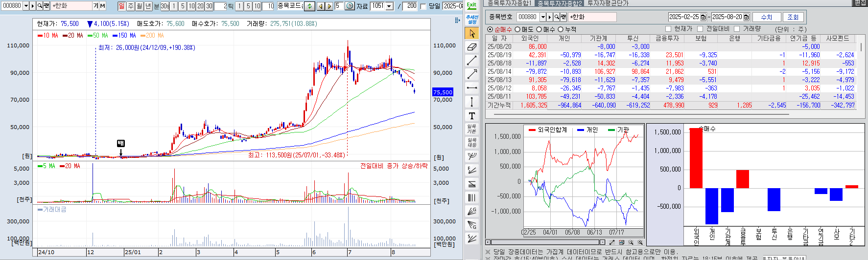Open the 일목기본 tool
The height and width of the screenshot is (260, 868).
point(471,129)
